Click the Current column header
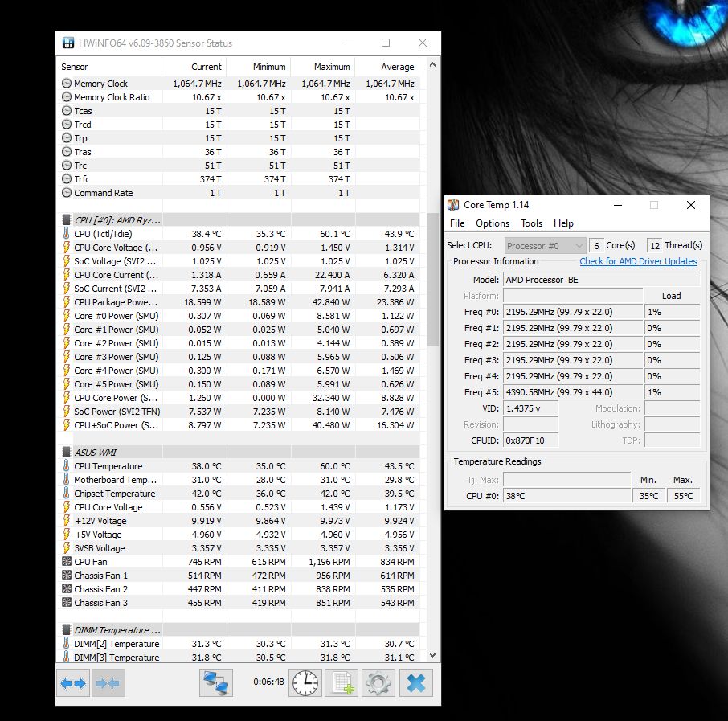728x721 pixels. (x=194, y=67)
